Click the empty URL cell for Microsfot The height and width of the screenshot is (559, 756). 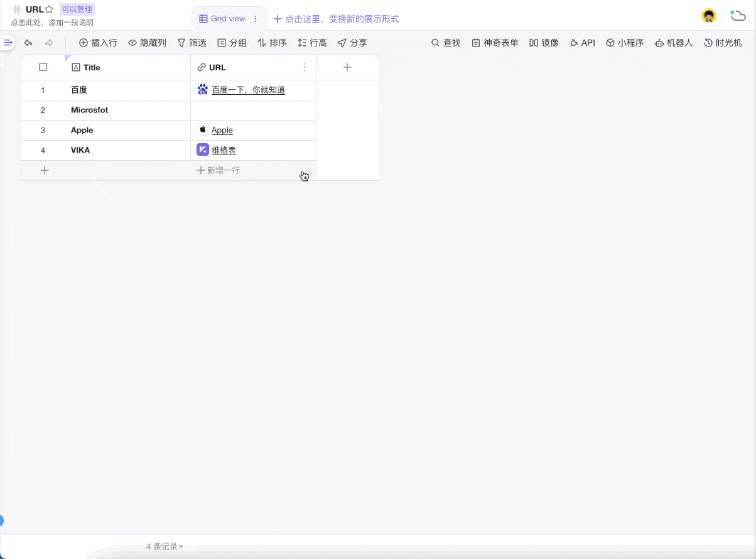pos(253,110)
